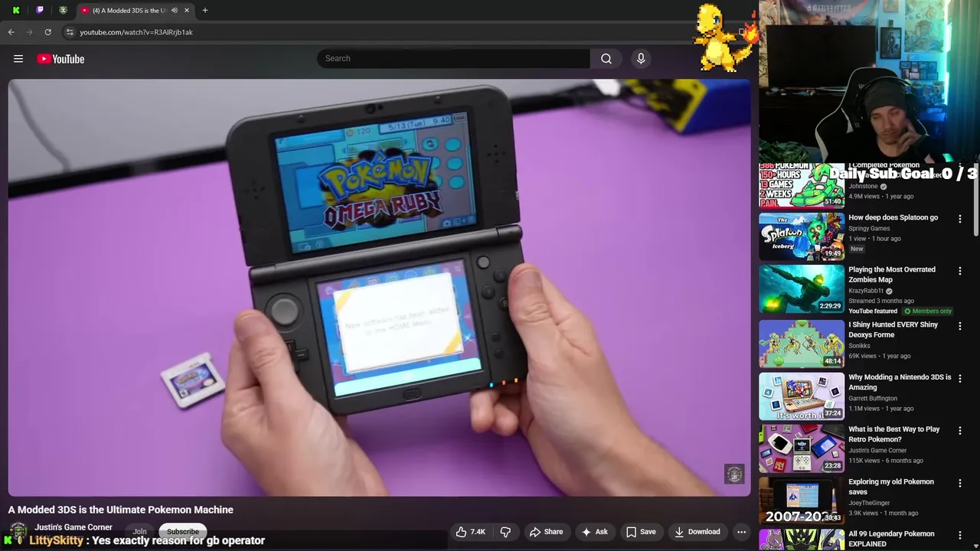Mute the tab via its speaker icon
The width and height of the screenshot is (980, 551).
pyautogui.click(x=175, y=11)
